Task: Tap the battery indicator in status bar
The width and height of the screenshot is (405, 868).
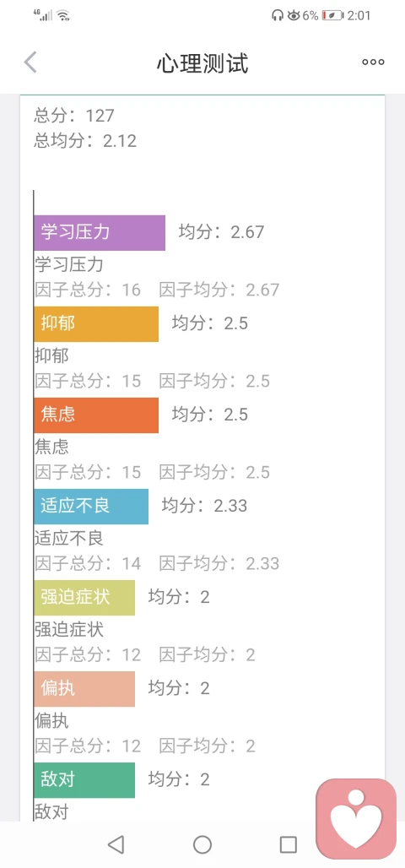Action: click(332, 15)
